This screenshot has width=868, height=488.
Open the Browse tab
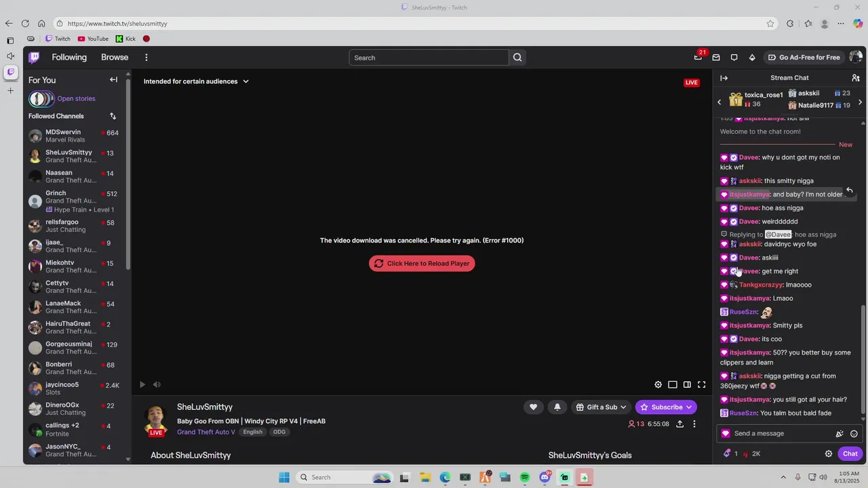click(x=115, y=58)
